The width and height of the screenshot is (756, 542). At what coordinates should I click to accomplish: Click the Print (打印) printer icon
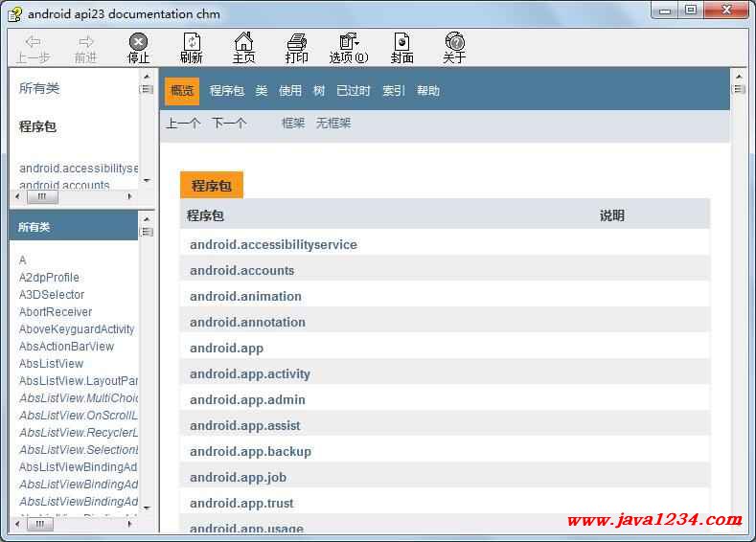pyautogui.click(x=297, y=42)
